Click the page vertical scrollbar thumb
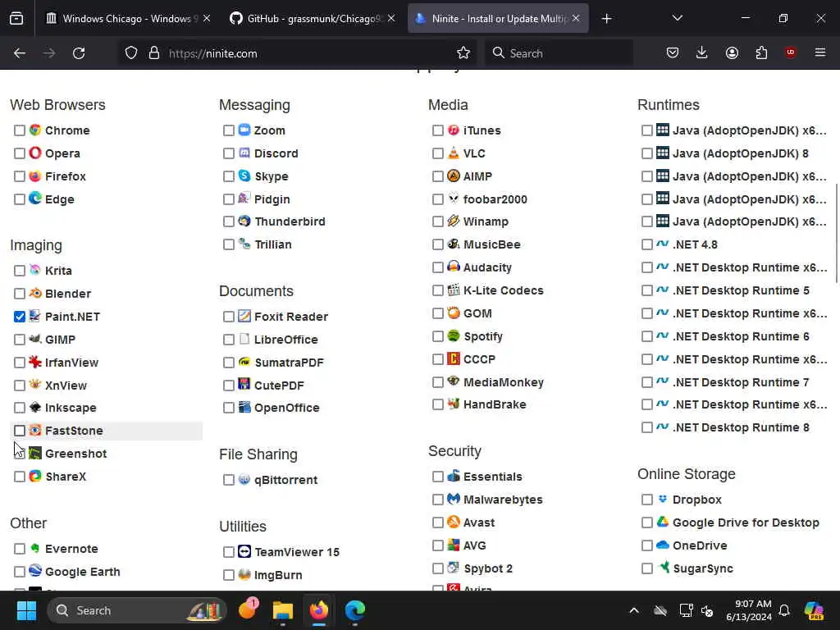 point(836,232)
